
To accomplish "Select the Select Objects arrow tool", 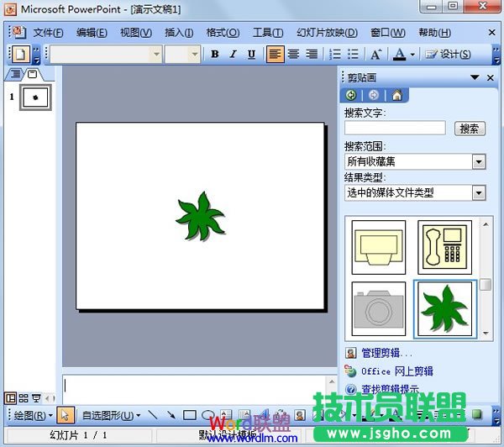I will click(66, 415).
